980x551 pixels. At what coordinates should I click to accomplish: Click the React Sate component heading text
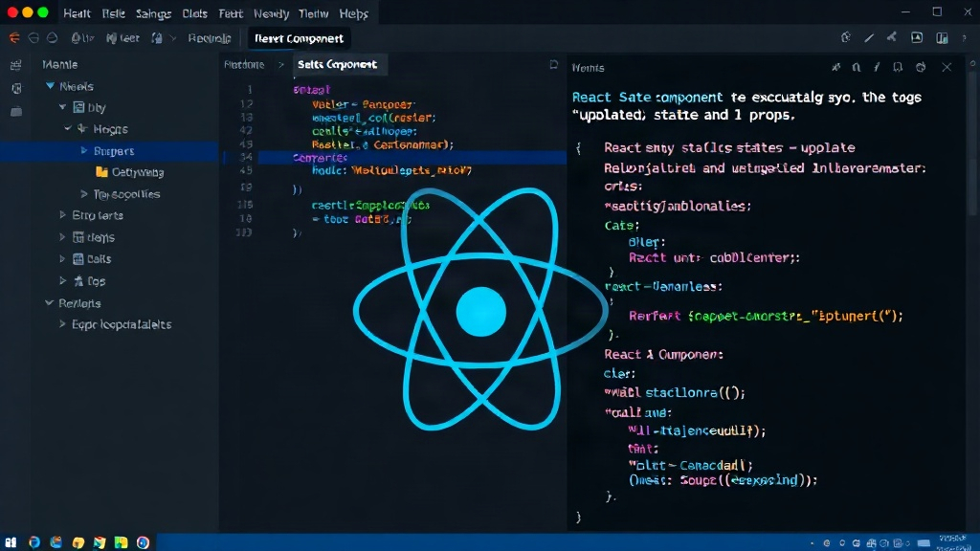648,98
